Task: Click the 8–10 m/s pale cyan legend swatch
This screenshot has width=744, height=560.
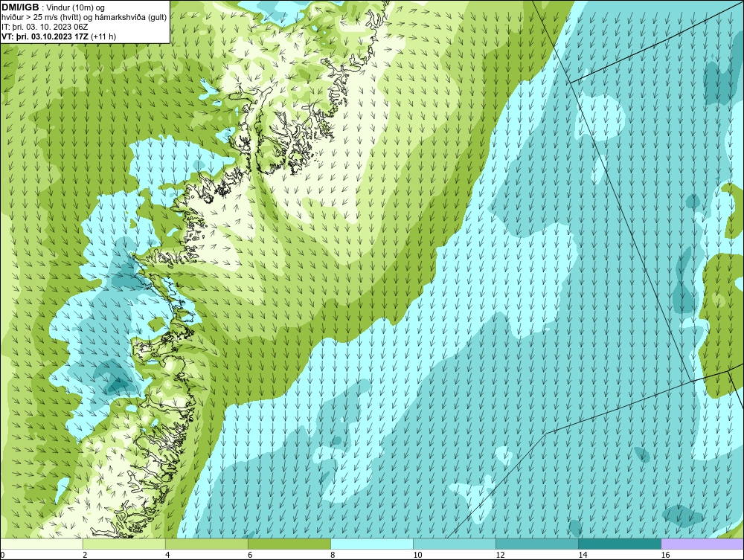Action: [x=371, y=544]
